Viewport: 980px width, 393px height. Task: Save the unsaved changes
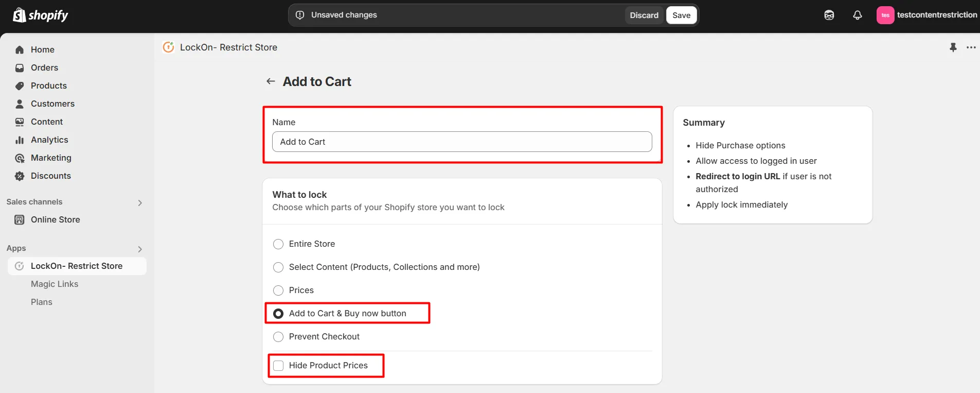(681, 15)
